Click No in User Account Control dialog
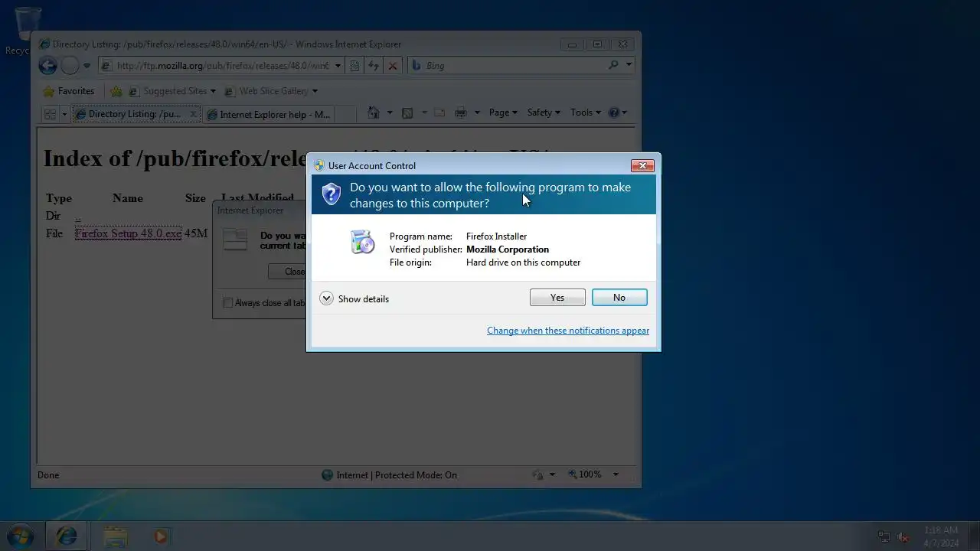The height and width of the screenshot is (551, 980). (x=619, y=298)
